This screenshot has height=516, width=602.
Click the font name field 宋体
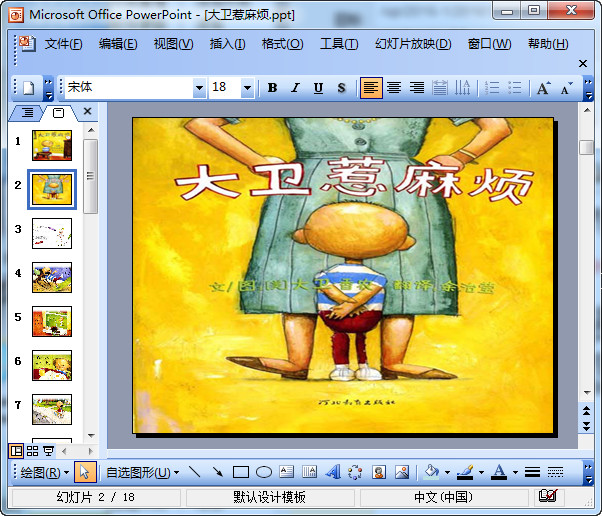click(x=129, y=88)
